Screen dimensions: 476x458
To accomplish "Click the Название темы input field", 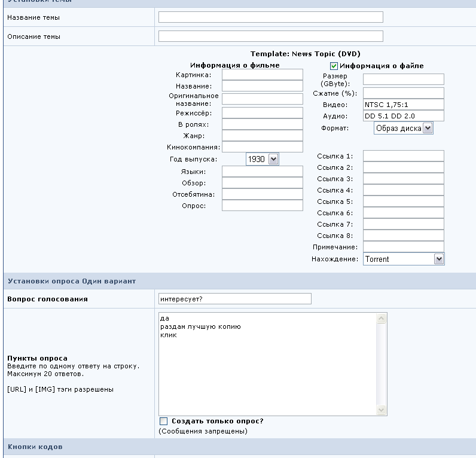I will click(x=270, y=17).
